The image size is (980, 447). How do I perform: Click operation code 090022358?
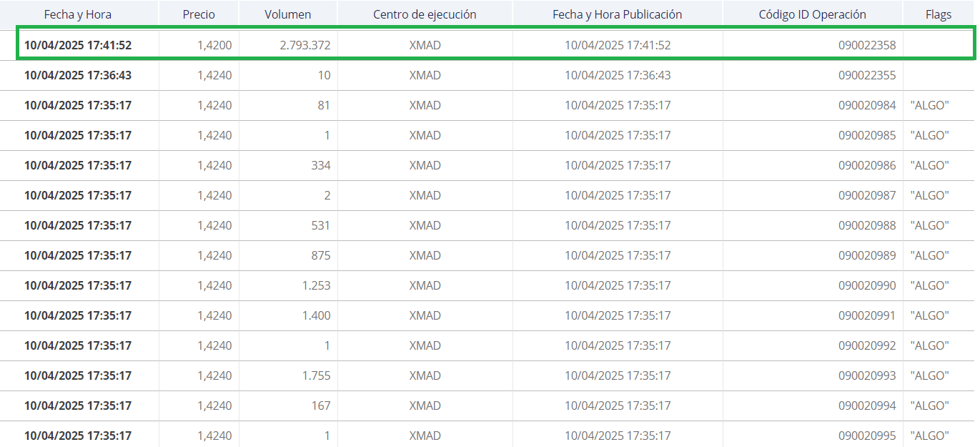pyautogui.click(x=867, y=45)
